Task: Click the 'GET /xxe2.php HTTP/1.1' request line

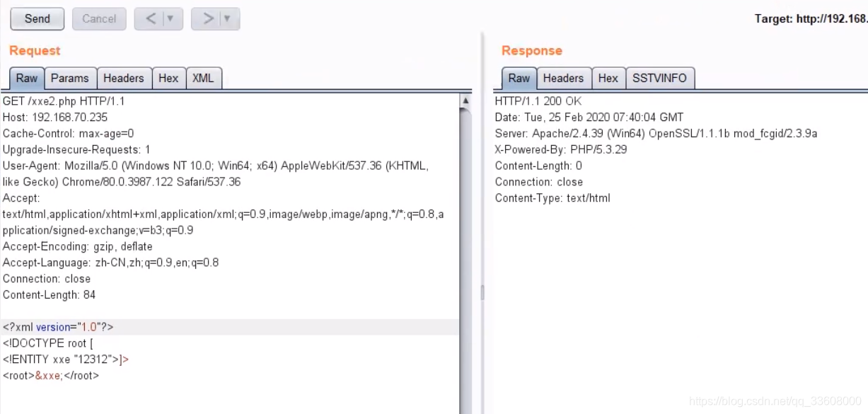Action: tap(64, 101)
